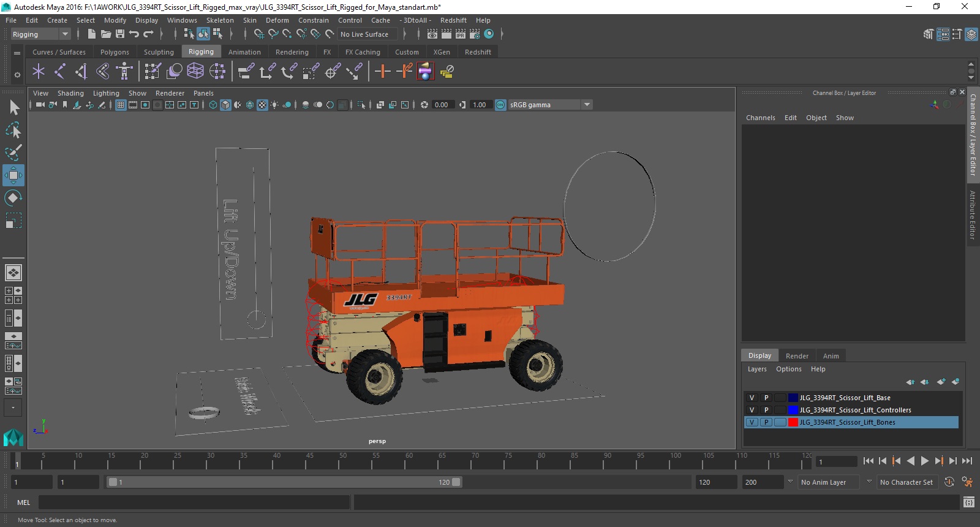Click the Redo arrow icon
This screenshot has height=527, width=980.
point(148,34)
